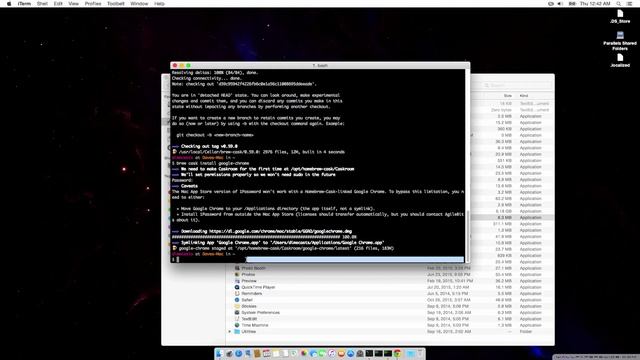This screenshot has width=640, height=360.
Task: Launch Launchpad rocket icon in Dock
Action: 229,353
